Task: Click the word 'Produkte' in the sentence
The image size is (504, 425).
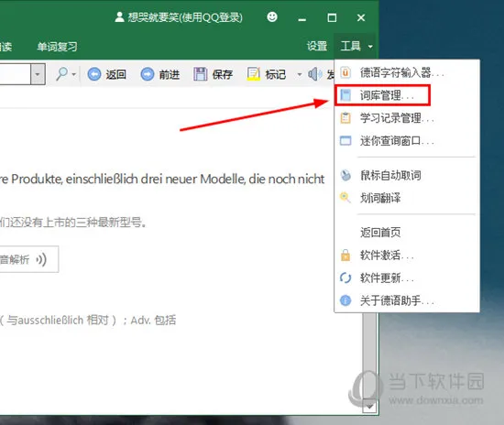Action: pyautogui.click(x=37, y=179)
